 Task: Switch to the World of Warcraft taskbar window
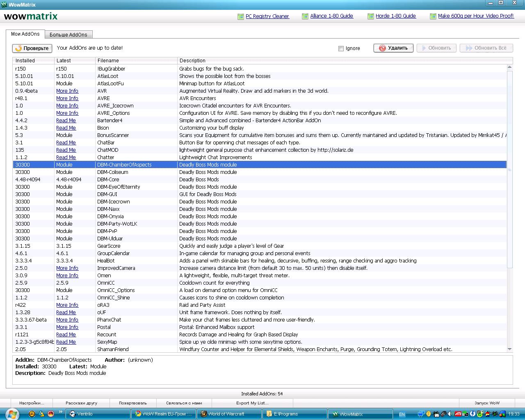(229, 414)
